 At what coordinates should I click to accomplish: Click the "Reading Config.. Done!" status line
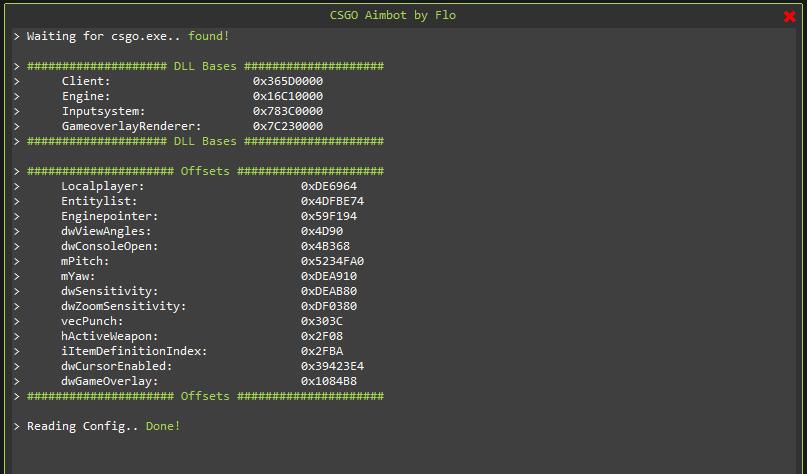point(103,426)
